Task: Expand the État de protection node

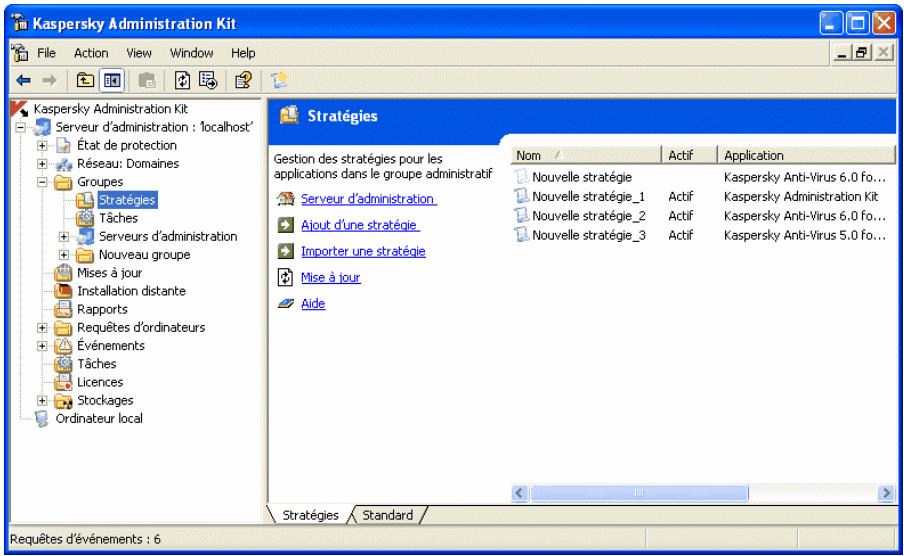Action: [x=42, y=145]
